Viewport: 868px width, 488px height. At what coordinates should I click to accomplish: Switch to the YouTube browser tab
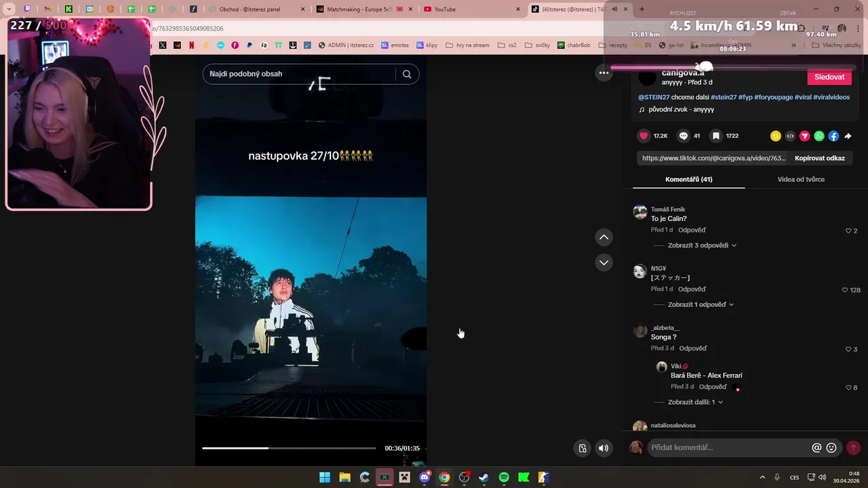pyautogui.click(x=471, y=9)
